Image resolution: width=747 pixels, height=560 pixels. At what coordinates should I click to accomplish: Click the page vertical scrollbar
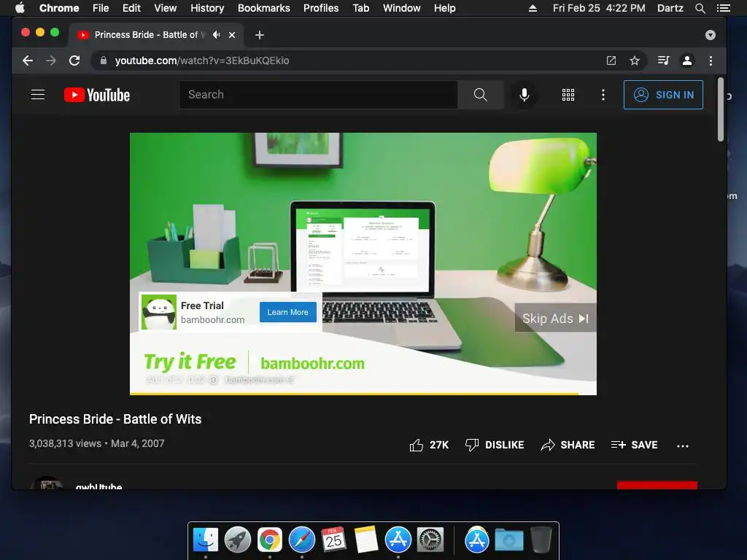pos(720,109)
